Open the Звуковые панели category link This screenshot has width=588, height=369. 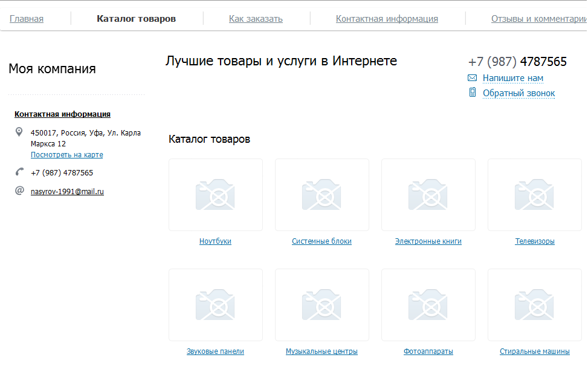pos(215,351)
